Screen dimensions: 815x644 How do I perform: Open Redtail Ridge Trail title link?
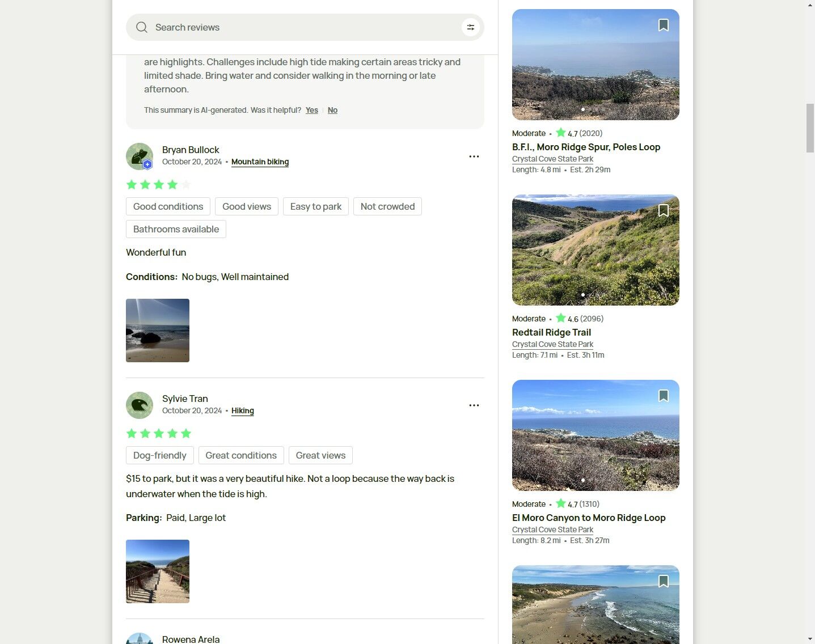(551, 332)
